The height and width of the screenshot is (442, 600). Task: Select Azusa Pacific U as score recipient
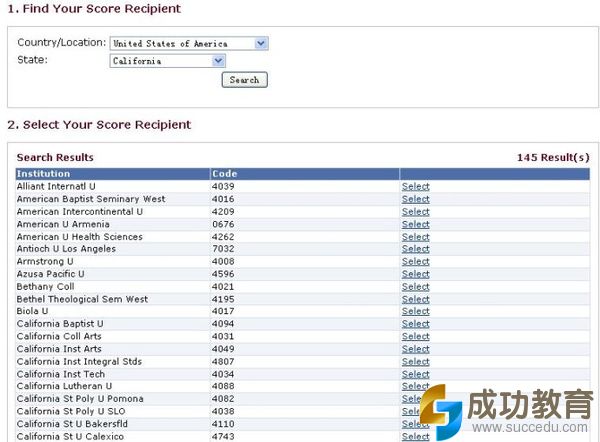[x=415, y=274]
